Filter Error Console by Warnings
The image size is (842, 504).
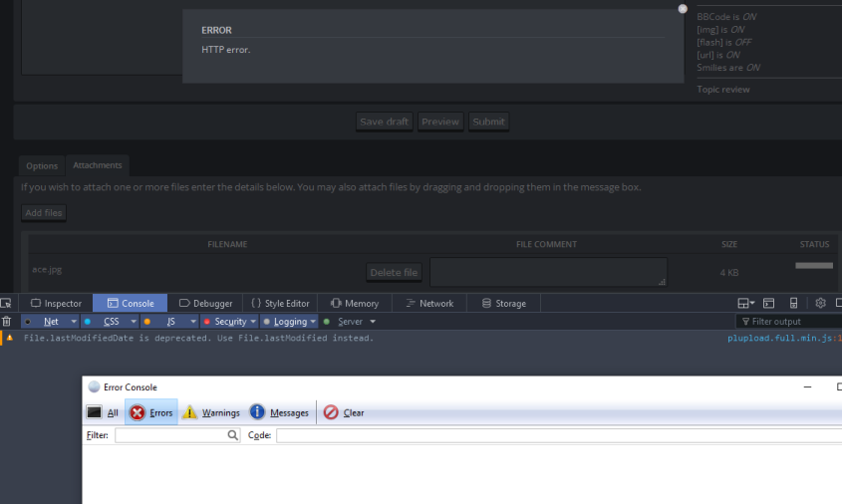[x=211, y=412]
